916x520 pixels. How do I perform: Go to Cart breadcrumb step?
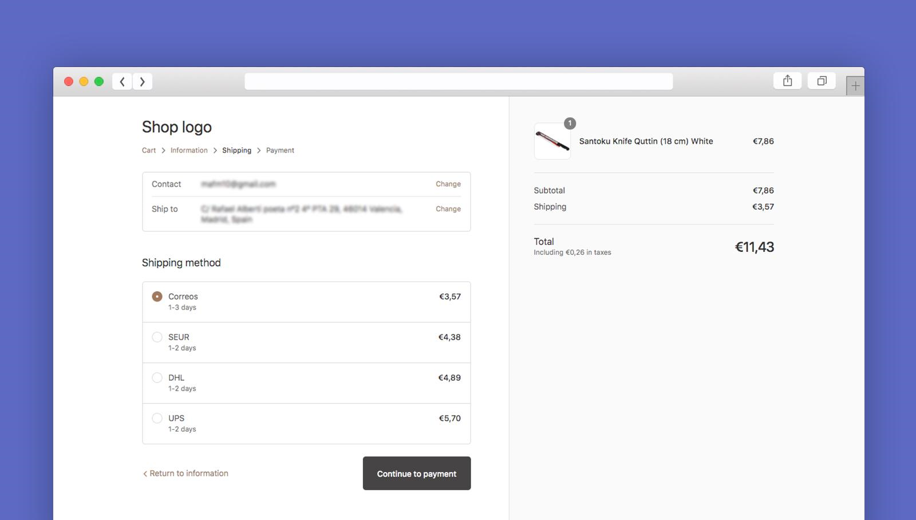click(149, 151)
